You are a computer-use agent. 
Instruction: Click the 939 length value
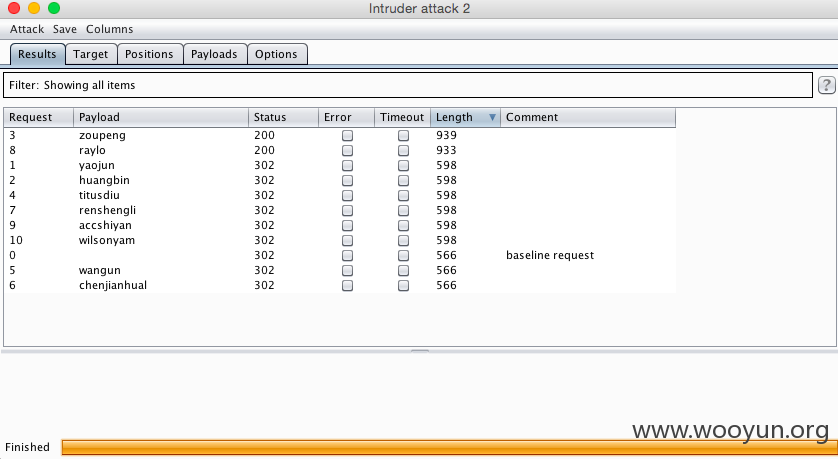[x=446, y=135]
